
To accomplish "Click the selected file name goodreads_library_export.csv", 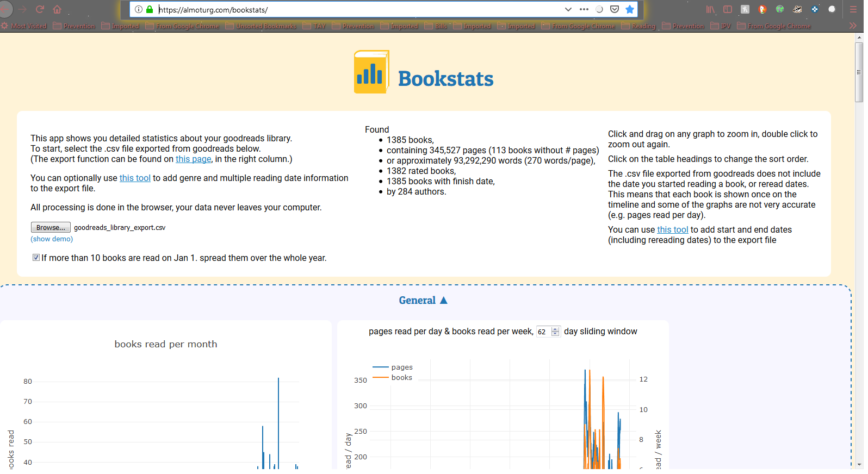I will (x=120, y=228).
